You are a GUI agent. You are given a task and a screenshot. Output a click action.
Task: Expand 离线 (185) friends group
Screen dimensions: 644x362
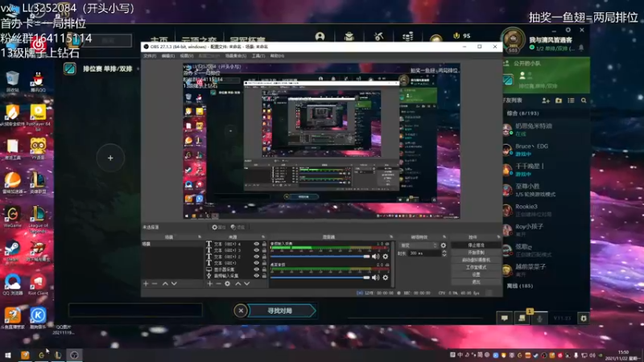click(x=520, y=286)
